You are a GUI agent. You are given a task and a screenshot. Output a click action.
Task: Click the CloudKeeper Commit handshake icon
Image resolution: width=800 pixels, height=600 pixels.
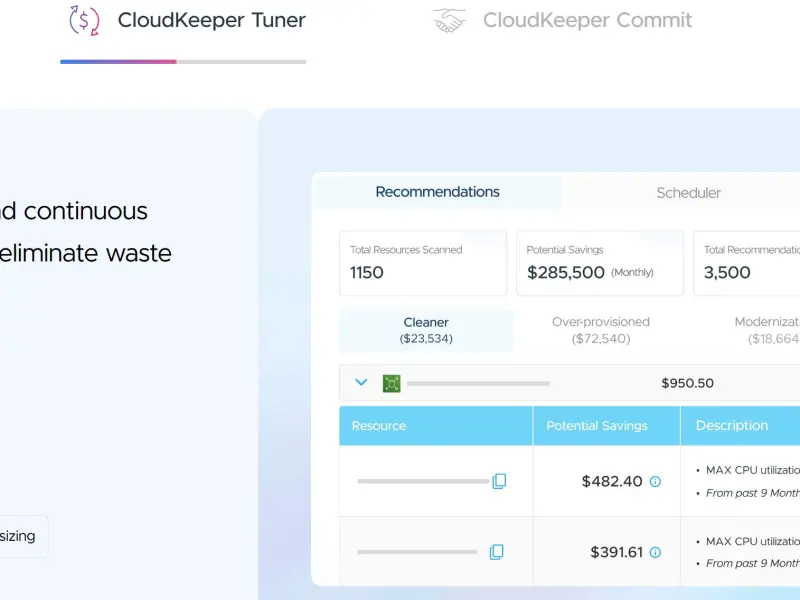(x=449, y=20)
